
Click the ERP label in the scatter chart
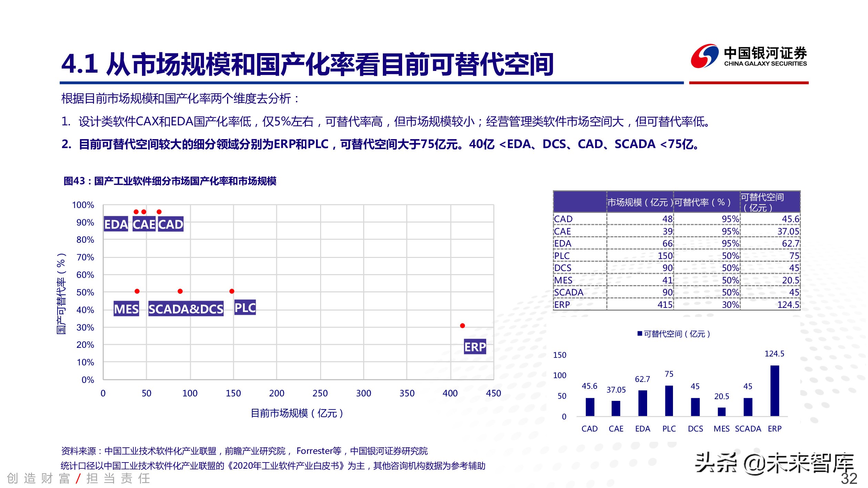click(475, 347)
